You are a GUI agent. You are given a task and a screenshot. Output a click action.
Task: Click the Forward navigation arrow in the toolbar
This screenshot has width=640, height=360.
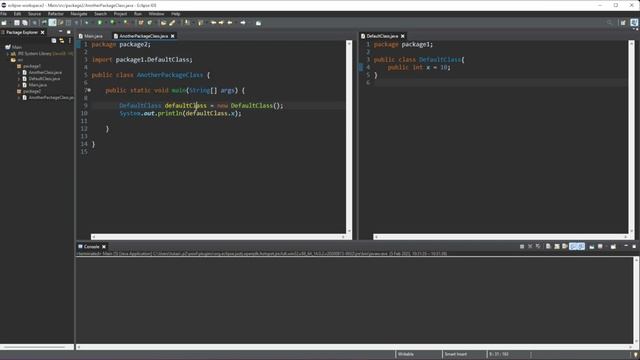pyautogui.click(x=242, y=23)
